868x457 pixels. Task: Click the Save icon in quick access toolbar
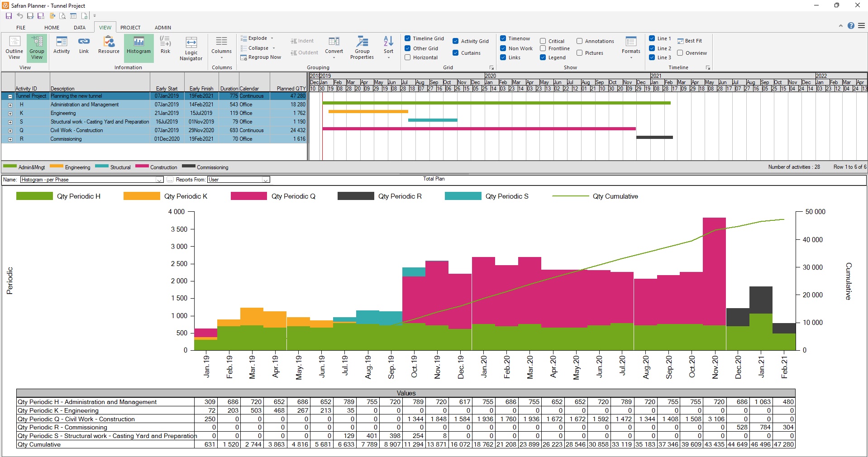(x=9, y=16)
